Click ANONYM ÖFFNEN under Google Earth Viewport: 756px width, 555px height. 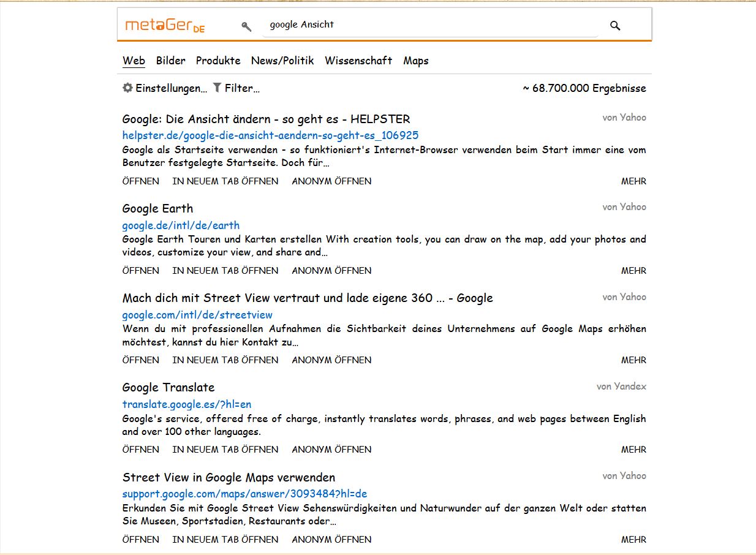(x=331, y=270)
